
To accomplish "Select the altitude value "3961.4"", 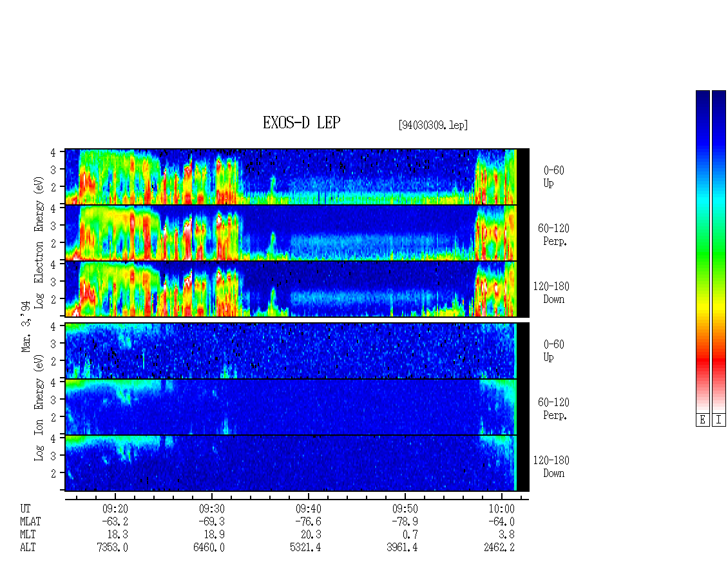I will pyautogui.click(x=402, y=548).
